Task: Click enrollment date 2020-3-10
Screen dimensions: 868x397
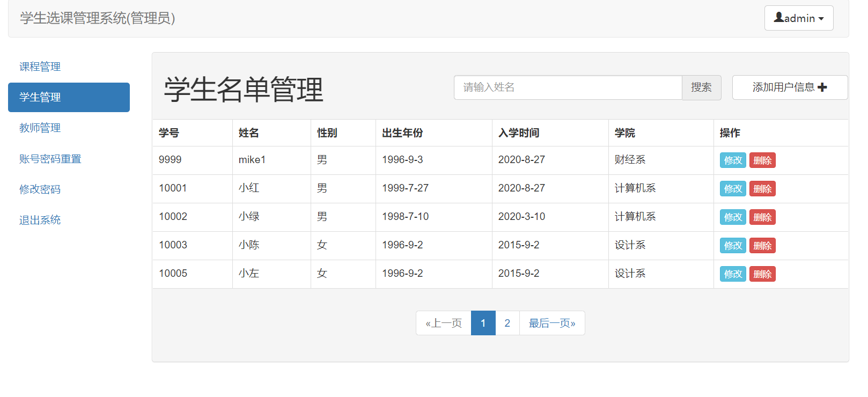Action: pos(521,217)
